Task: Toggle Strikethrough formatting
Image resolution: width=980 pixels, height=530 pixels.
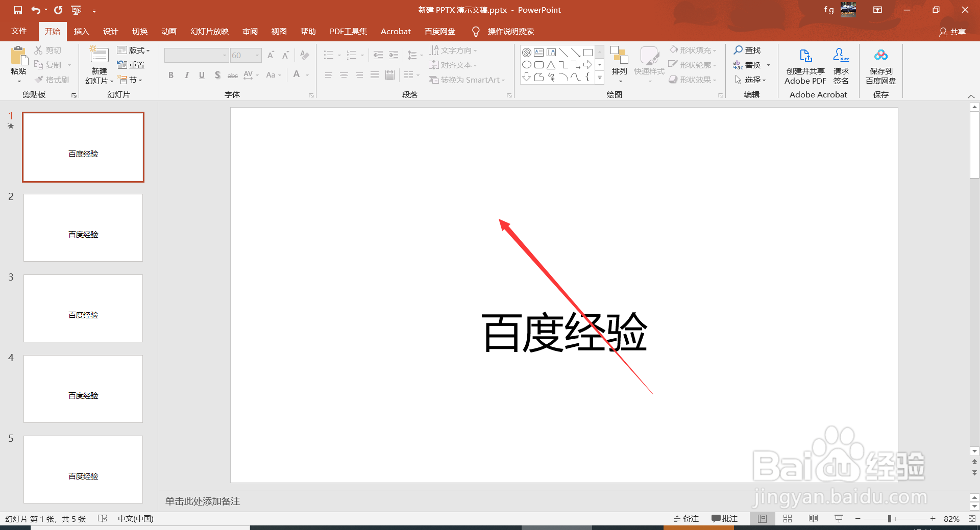Action: (x=233, y=75)
